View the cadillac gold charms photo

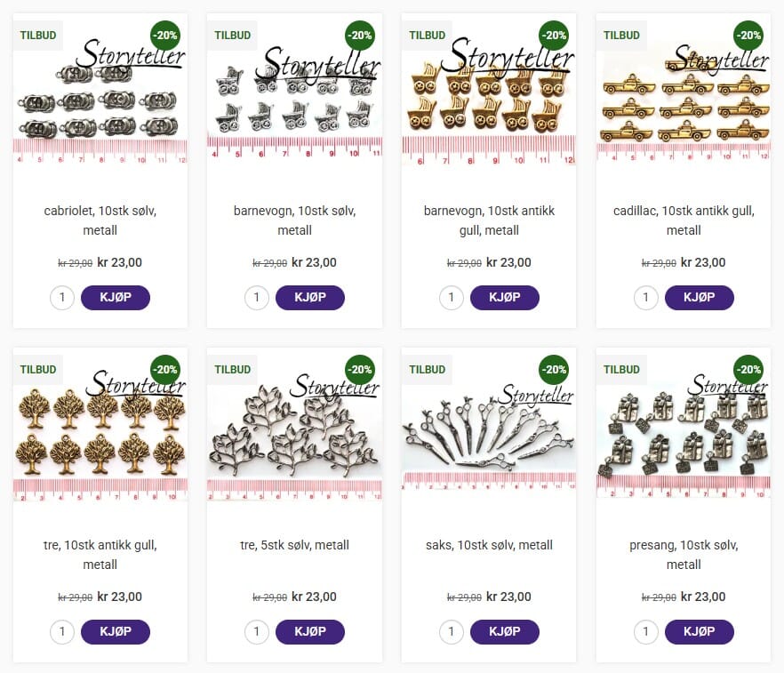pyautogui.click(x=684, y=100)
